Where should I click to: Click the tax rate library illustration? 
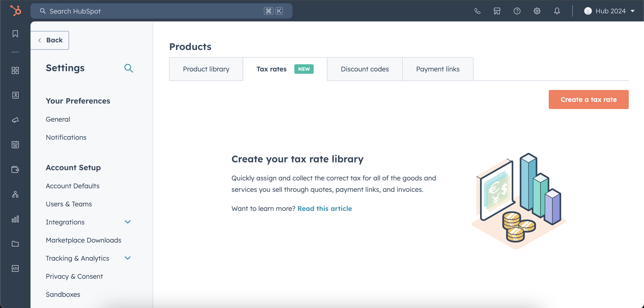(518, 201)
